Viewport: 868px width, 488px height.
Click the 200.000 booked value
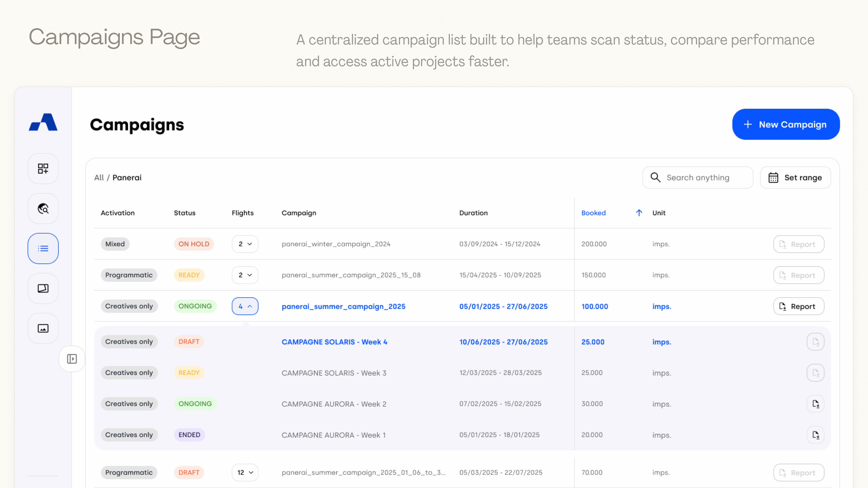594,244
